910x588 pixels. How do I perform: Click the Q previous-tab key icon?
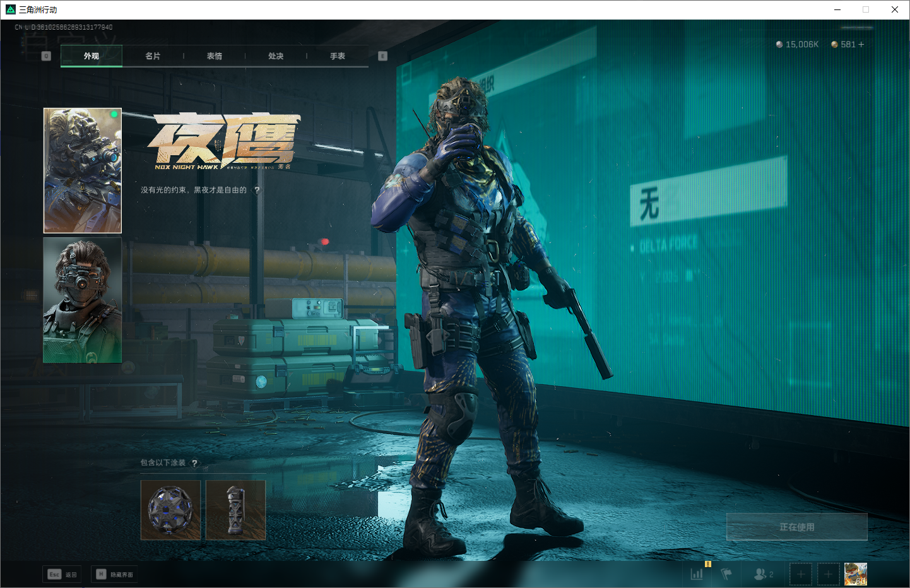point(46,56)
